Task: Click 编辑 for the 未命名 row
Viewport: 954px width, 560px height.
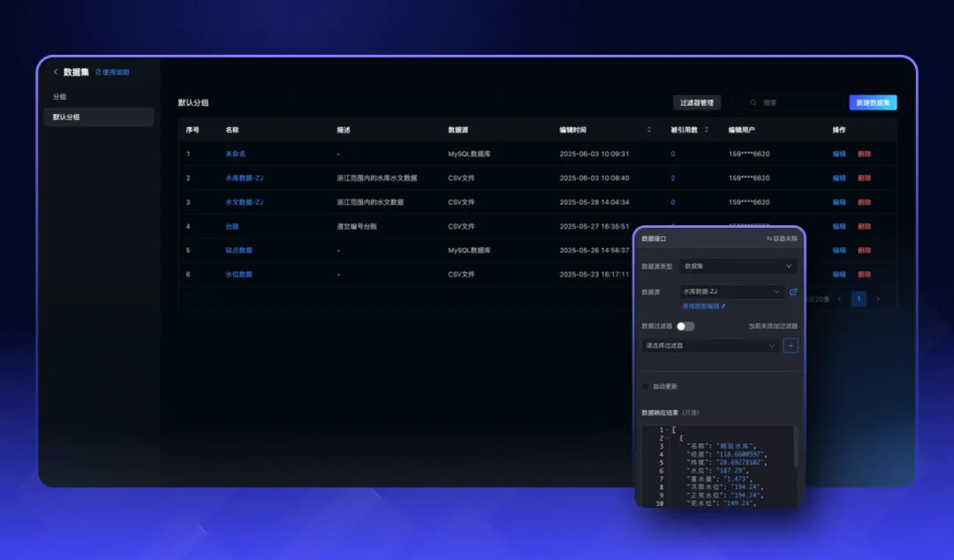Action: pos(838,154)
